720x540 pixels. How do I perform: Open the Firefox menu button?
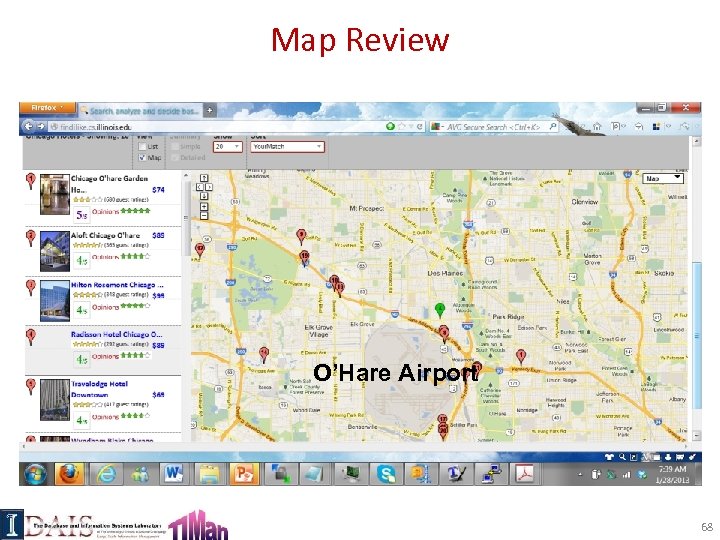click(48, 108)
